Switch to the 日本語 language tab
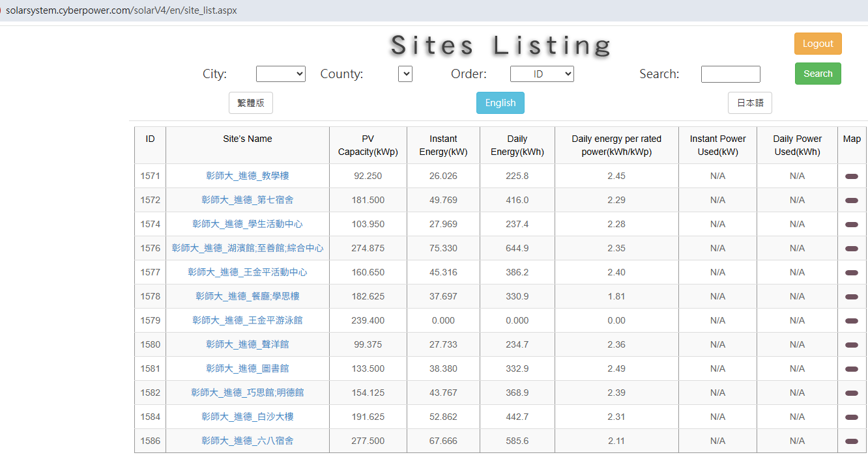This screenshot has width=868, height=457. 749,102
